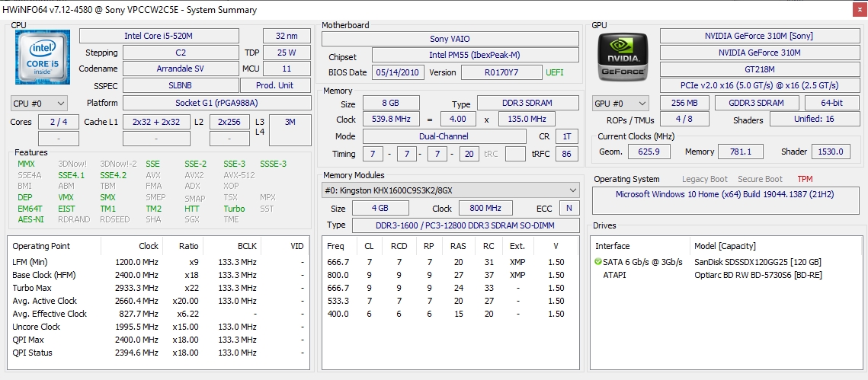Click the NVIDIA GeForce logo

tap(624, 56)
